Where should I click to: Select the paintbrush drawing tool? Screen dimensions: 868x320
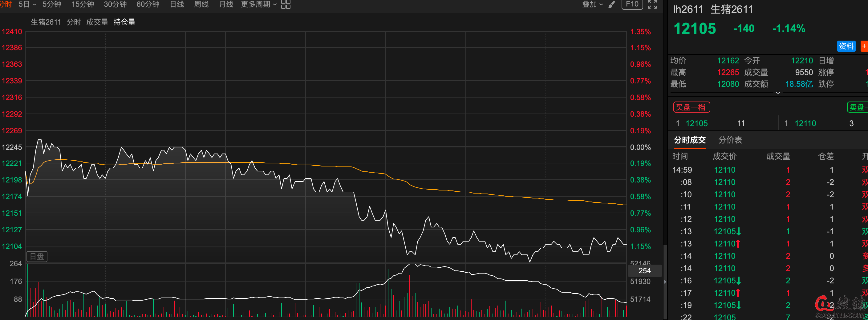pyautogui.click(x=612, y=4)
